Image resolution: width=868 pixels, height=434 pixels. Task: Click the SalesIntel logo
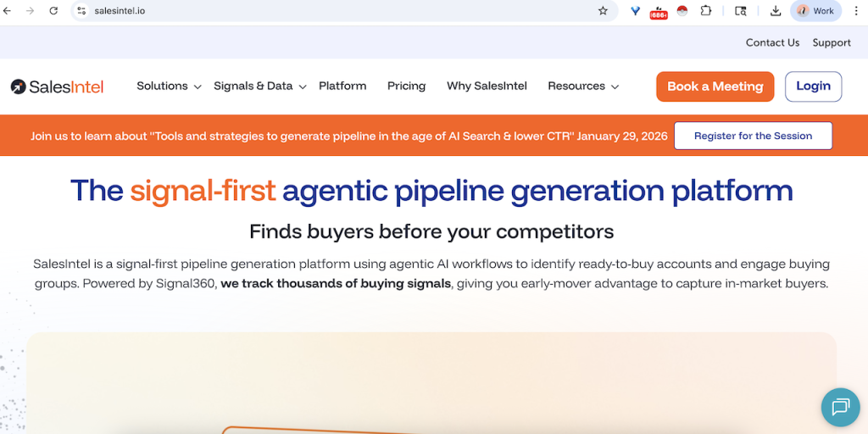(58, 86)
